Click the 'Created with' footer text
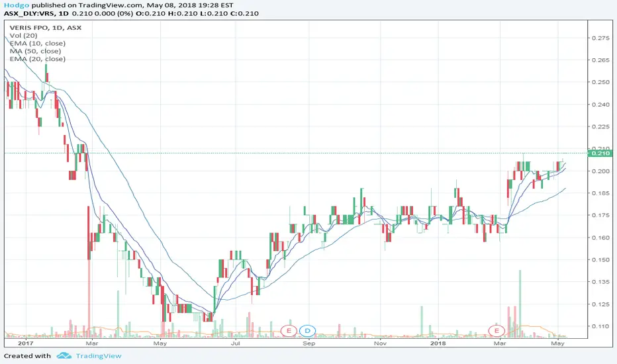 (28, 356)
